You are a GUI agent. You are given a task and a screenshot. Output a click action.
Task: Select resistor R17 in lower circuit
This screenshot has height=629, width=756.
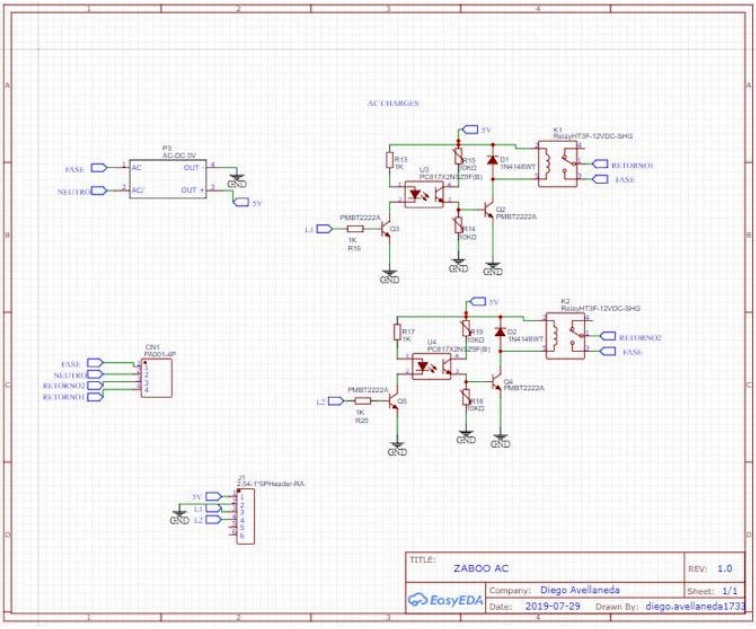pyautogui.click(x=397, y=333)
